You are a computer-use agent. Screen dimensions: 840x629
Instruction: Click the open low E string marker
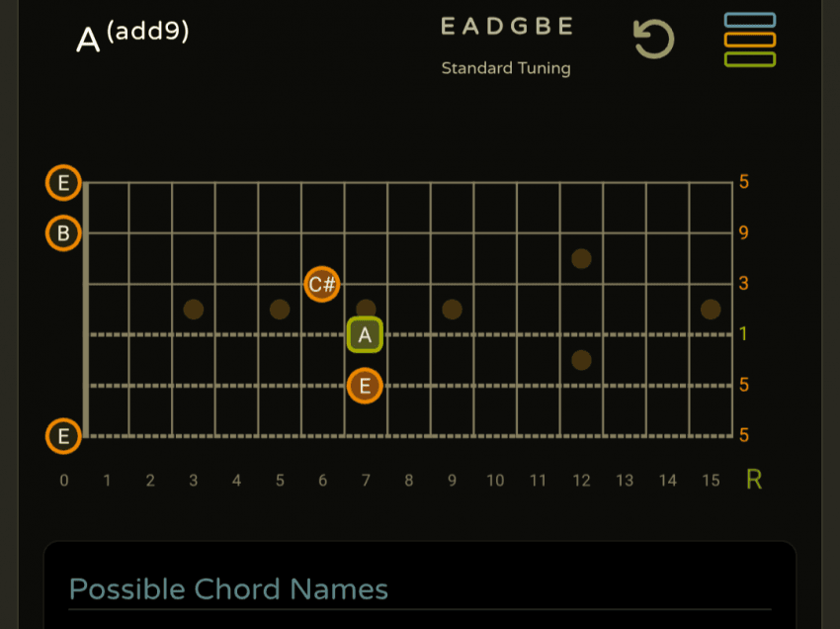coord(63,435)
